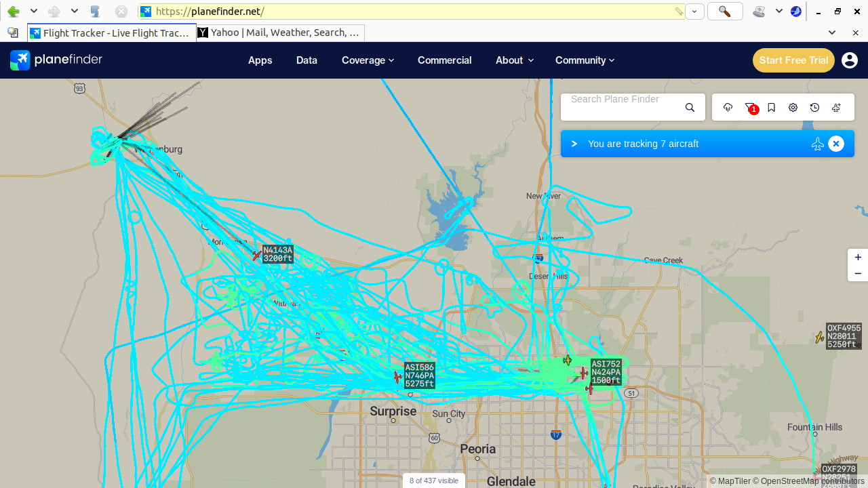Click the downloads tray icon in browser toolbar
Screen dimensions: 868x488
pos(759,12)
